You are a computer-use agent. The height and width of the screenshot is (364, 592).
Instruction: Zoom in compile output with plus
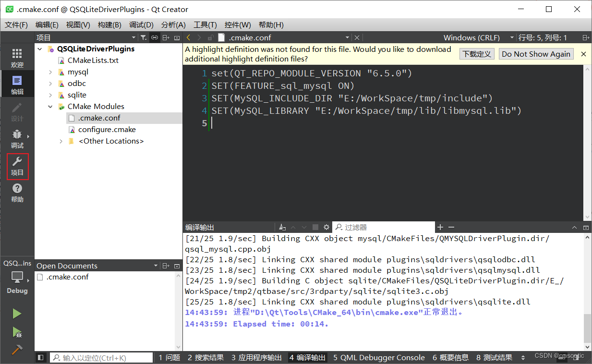440,227
